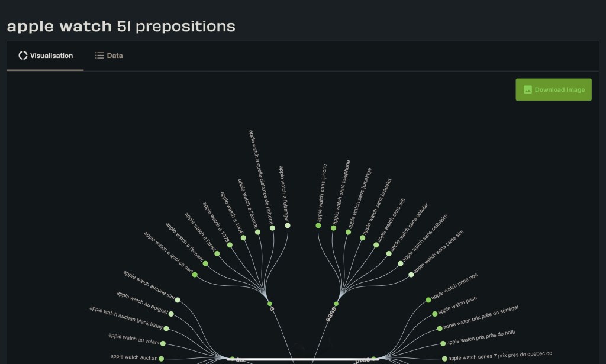Collapse the "près" branch node
This screenshot has height=364, width=606.
(x=373, y=359)
